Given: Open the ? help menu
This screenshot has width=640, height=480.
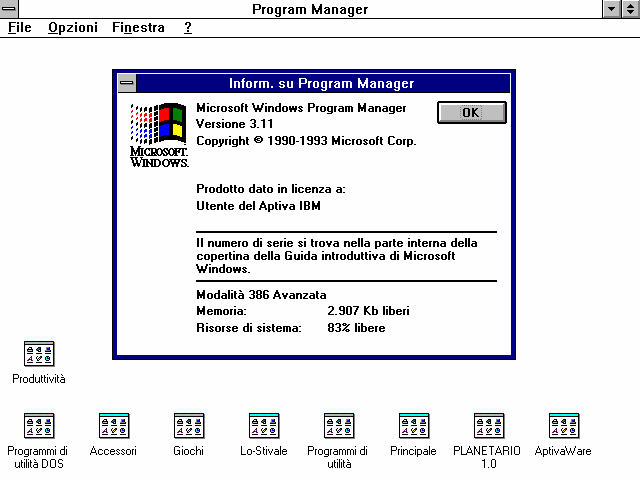Looking at the screenshot, I should pyautogui.click(x=187, y=27).
